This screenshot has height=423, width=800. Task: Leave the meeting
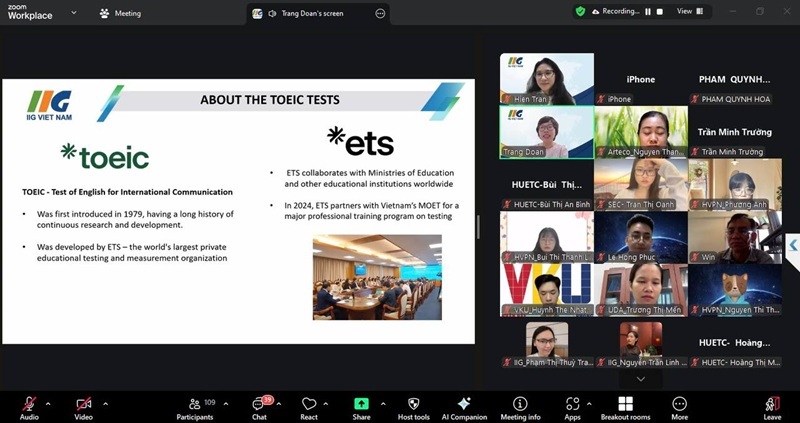(x=772, y=408)
